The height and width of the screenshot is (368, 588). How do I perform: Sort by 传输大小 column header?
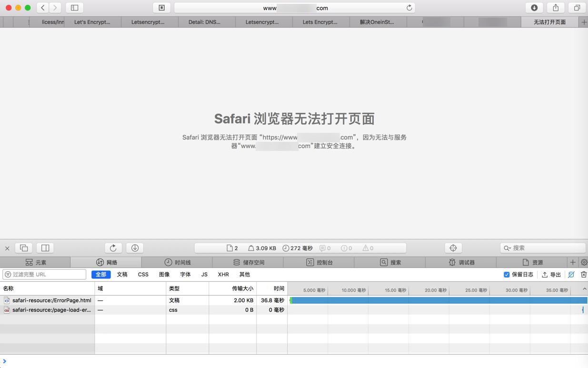click(x=233, y=288)
